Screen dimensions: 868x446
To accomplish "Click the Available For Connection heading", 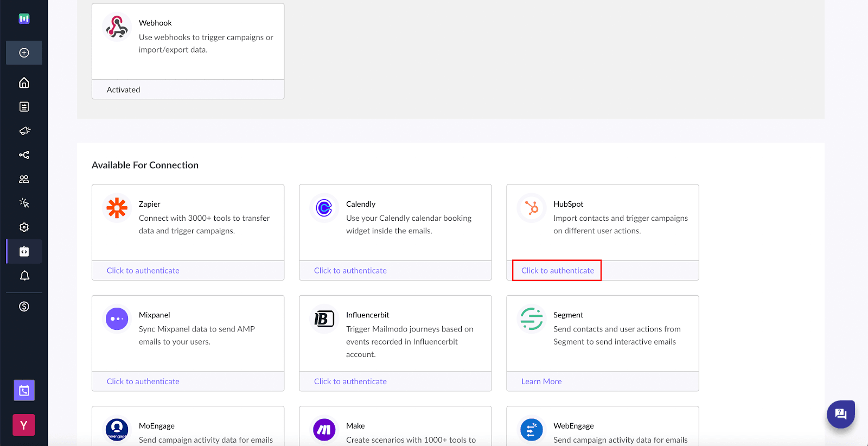I will coord(145,165).
